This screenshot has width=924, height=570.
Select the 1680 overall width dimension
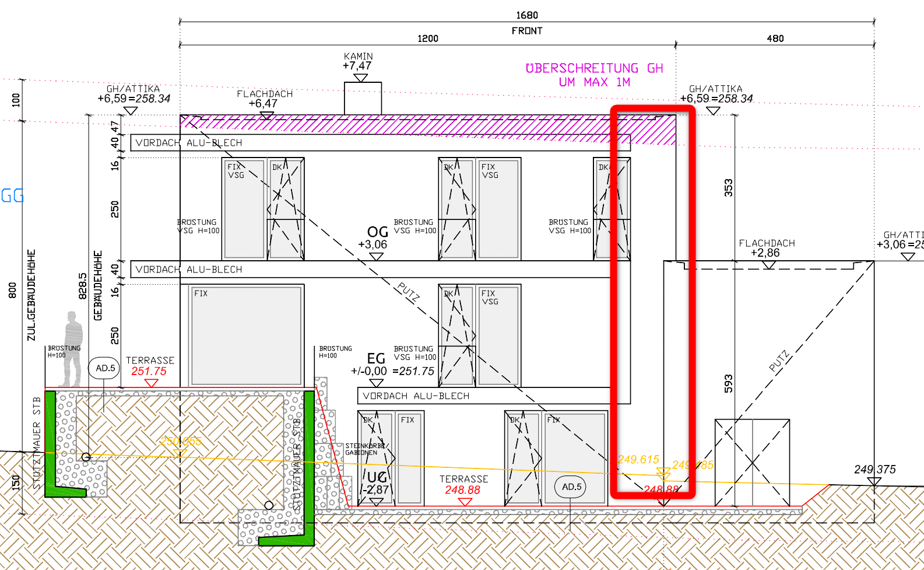click(526, 15)
